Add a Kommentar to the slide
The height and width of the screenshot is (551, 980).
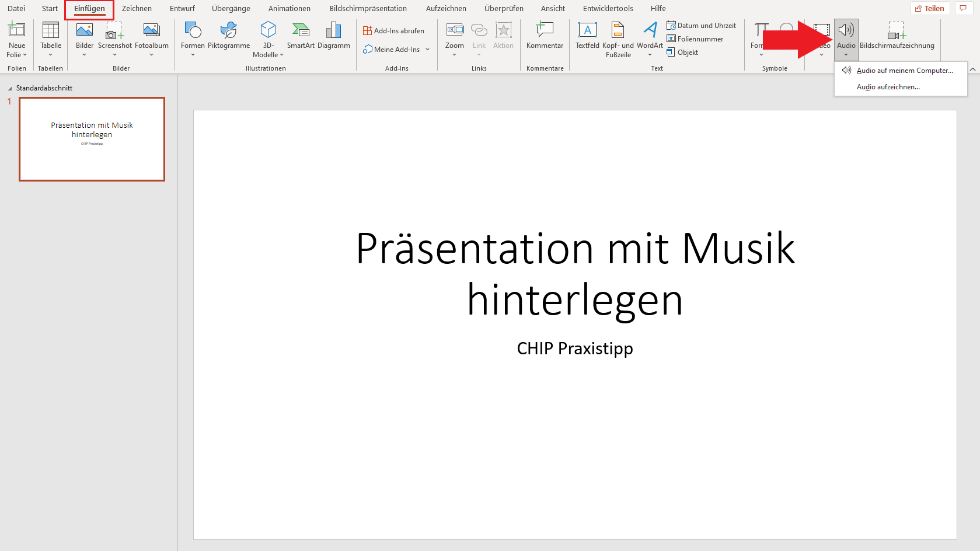tap(544, 35)
